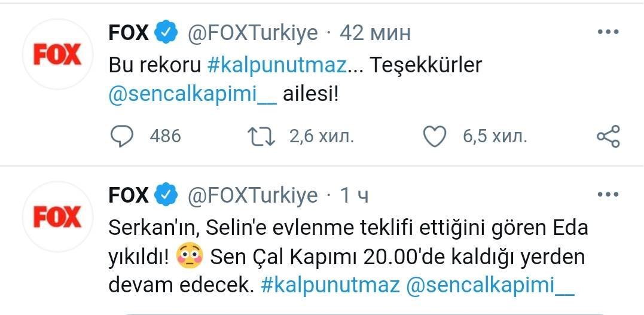Image resolution: width=644 pixels, height=315 pixels.
Task: Open the three-dot menu on the first tweet
Action: click(x=608, y=33)
